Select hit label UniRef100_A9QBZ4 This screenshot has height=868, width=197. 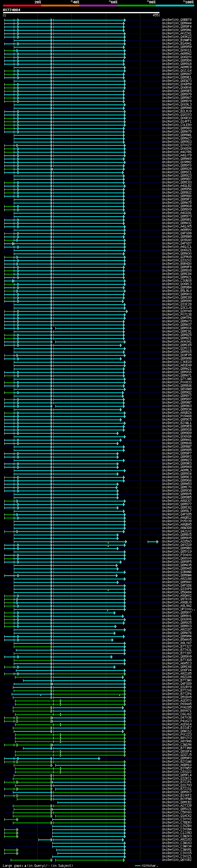(x=177, y=413)
